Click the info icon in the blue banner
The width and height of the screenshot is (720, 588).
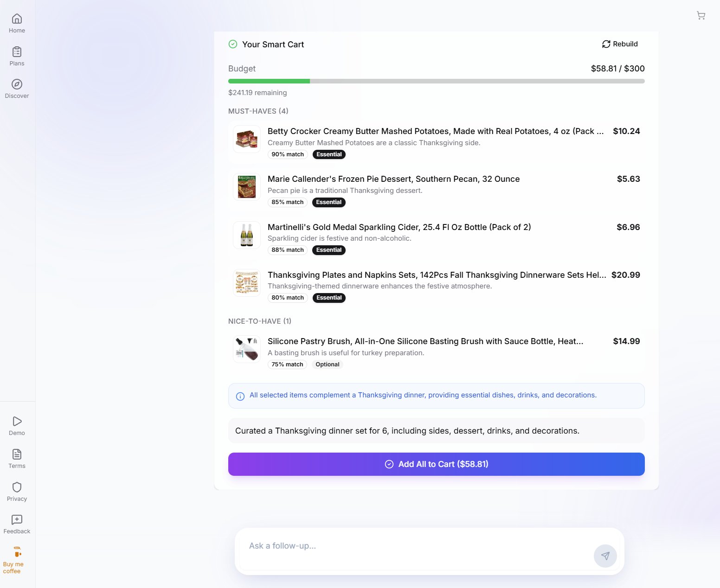click(240, 396)
